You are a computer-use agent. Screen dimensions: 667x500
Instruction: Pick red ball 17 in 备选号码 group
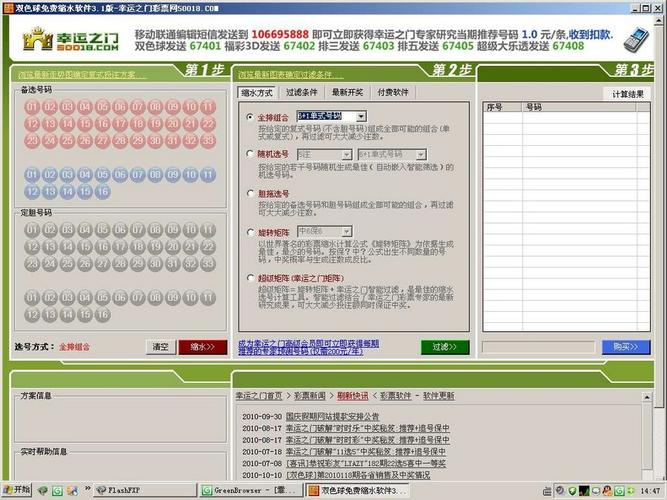point(120,124)
